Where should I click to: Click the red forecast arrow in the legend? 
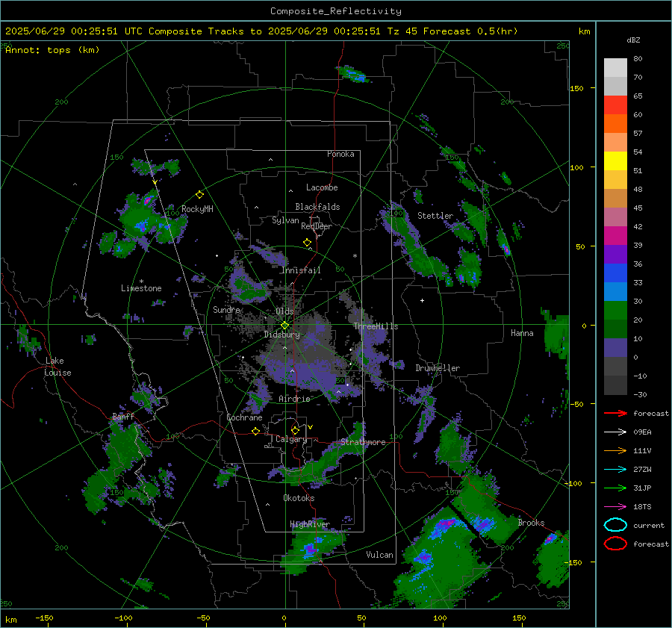(615, 413)
